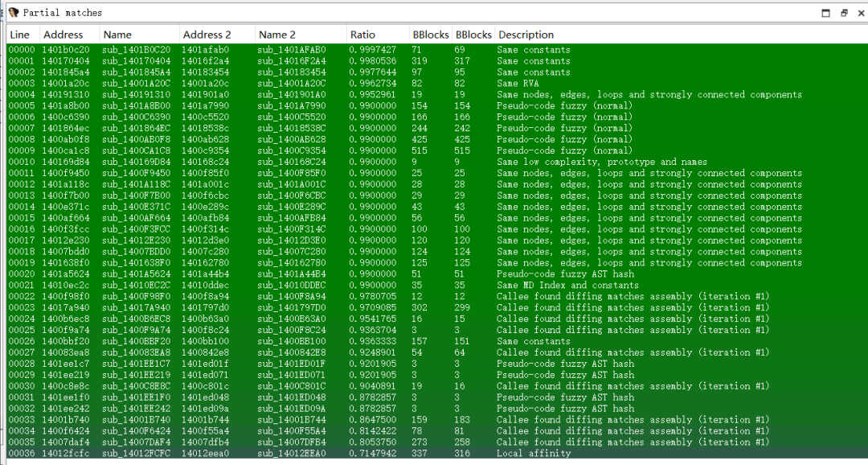Click ratio 0.7147942
This screenshot has width=868, height=465.
373,454
